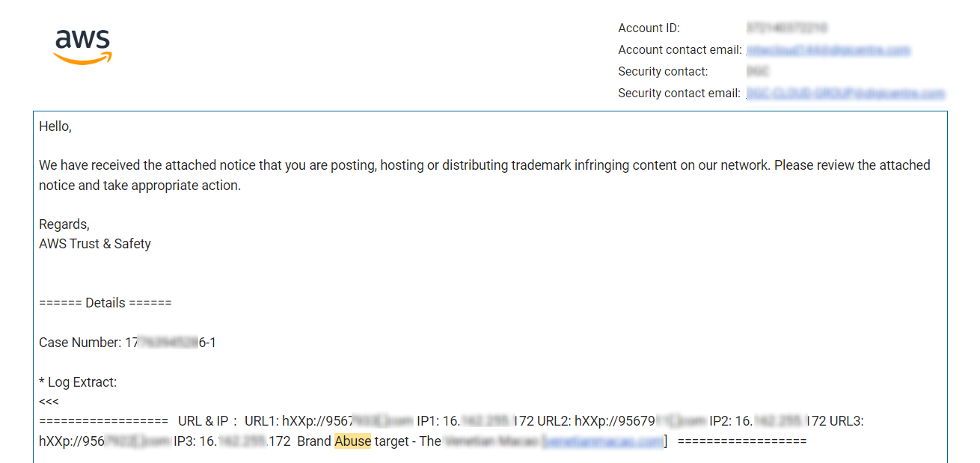The width and height of the screenshot is (980, 463).
Task: Click the Account ID label
Action: 649,28
